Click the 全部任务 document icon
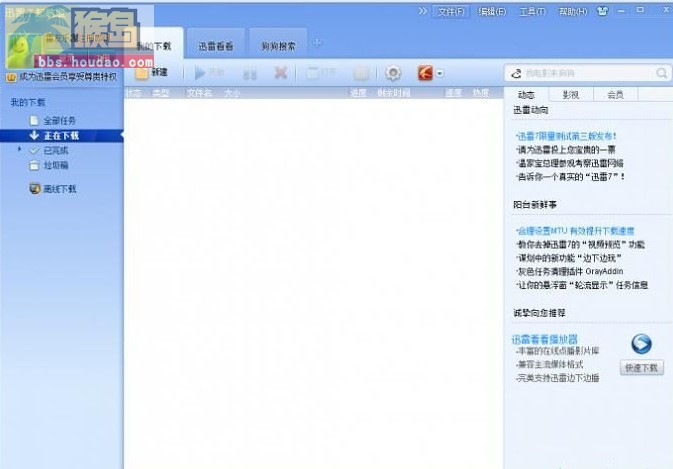This screenshot has height=469, width=673. [34, 121]
